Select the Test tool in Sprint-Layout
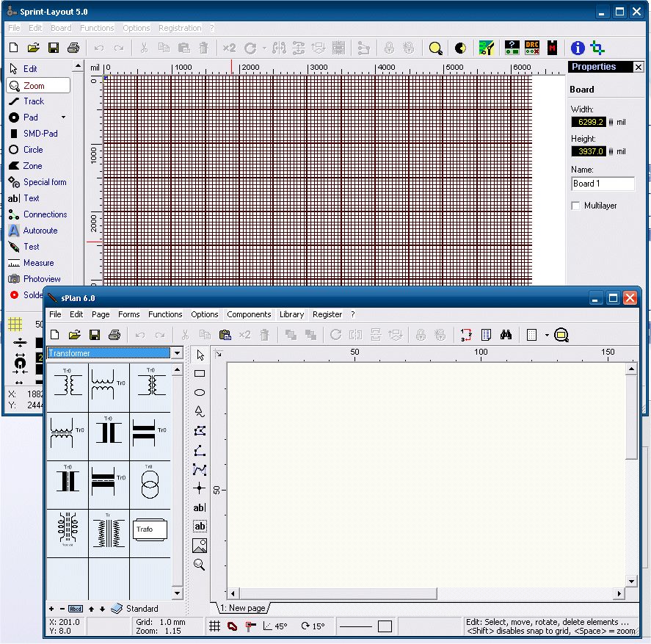Screen dimensions: 651x644 [25, 247]
